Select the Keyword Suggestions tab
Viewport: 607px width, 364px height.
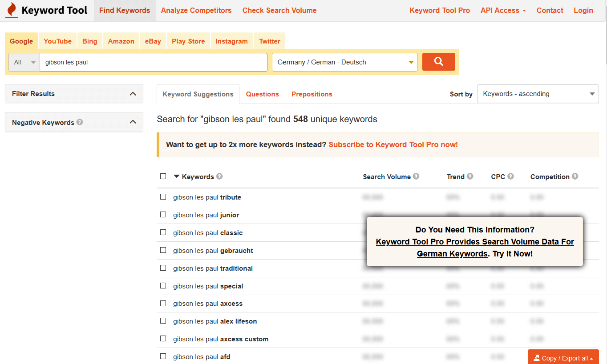pos(198,94)
